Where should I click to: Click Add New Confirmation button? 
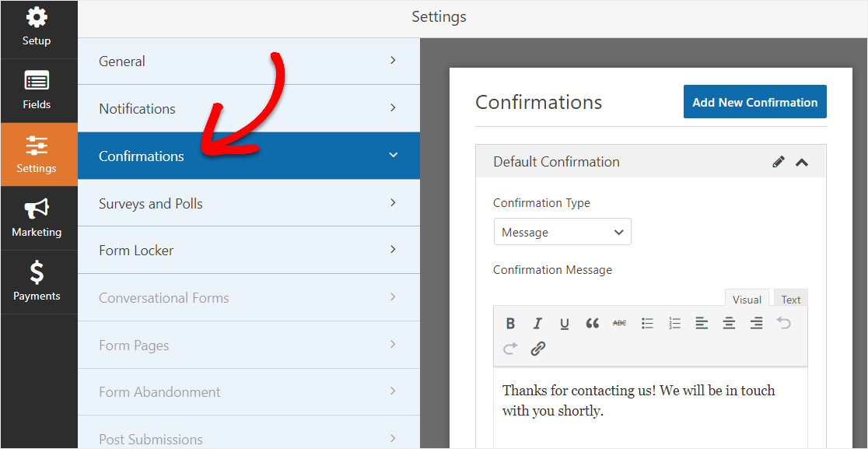tap(755, 102)
